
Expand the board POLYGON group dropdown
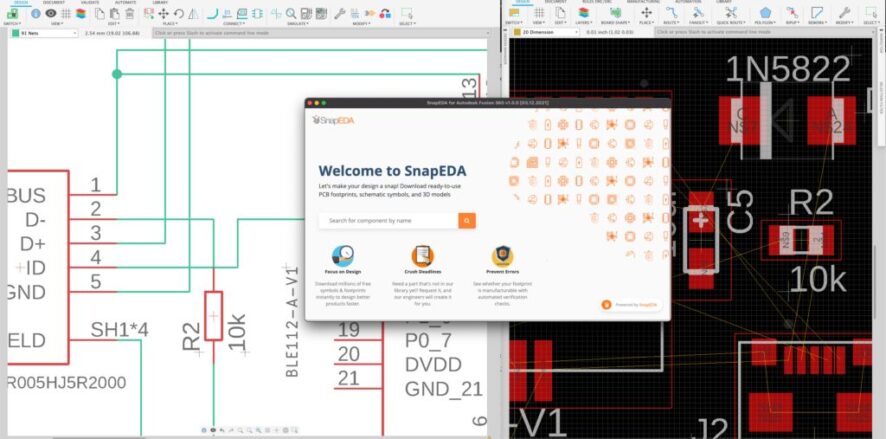765,23
